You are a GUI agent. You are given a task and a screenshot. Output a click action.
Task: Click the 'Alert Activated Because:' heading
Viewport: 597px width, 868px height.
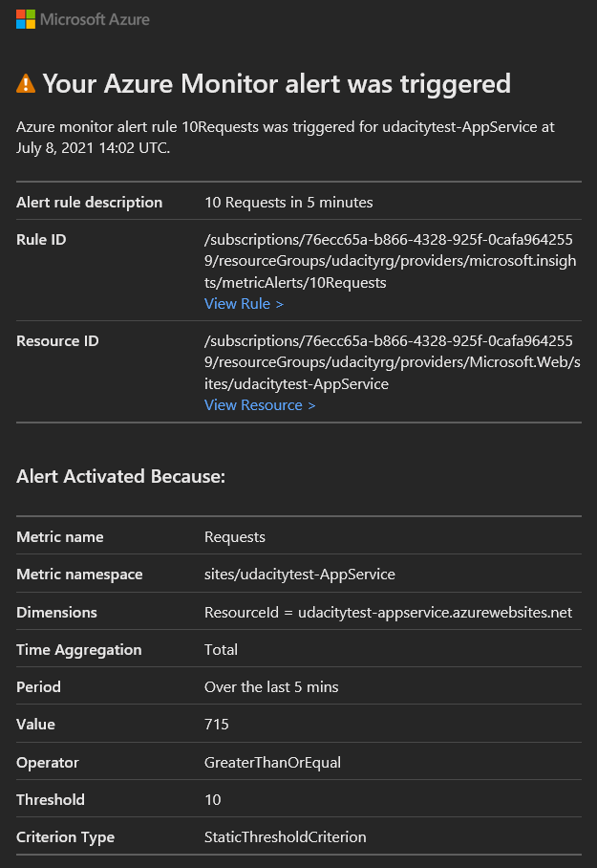tap(120, 476)
